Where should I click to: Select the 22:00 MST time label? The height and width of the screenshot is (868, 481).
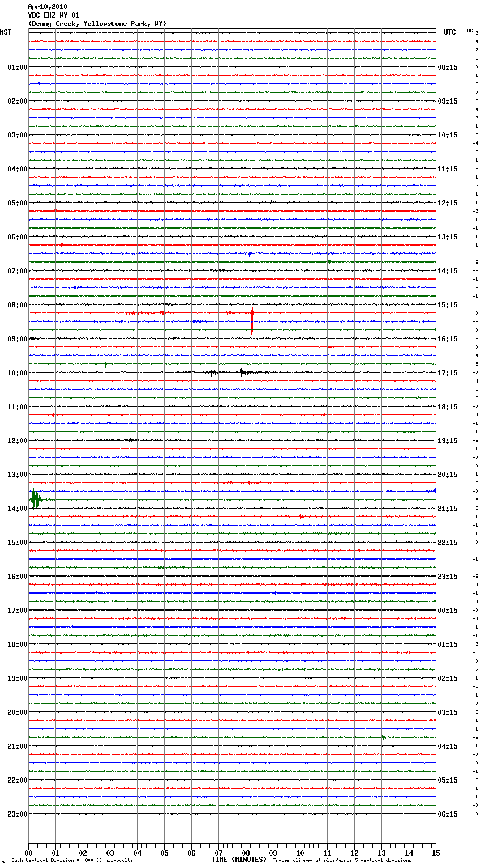point(18,780)
